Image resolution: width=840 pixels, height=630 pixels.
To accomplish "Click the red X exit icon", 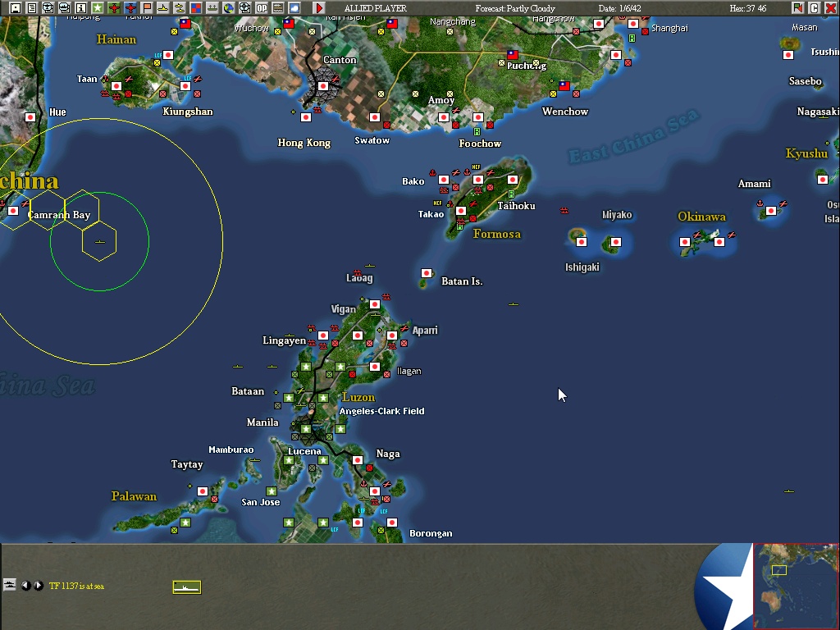I will [x=831, y=8].
